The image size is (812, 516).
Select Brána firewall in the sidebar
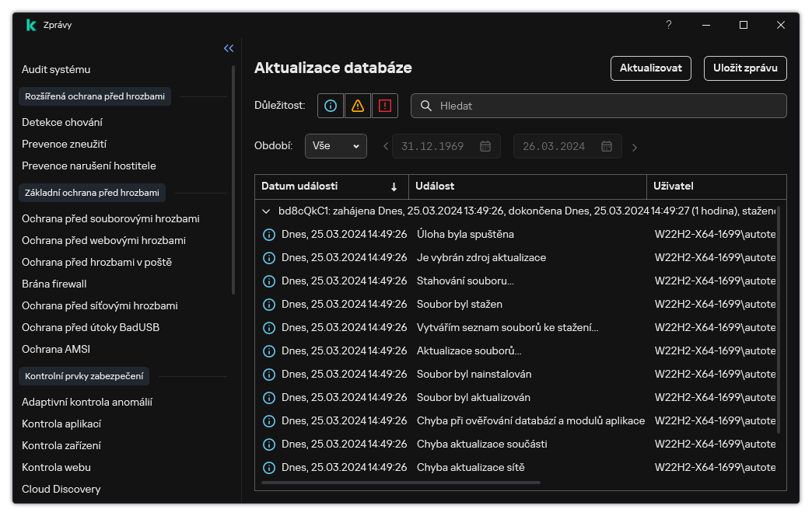pyautogui.click(x=54, y=284)
